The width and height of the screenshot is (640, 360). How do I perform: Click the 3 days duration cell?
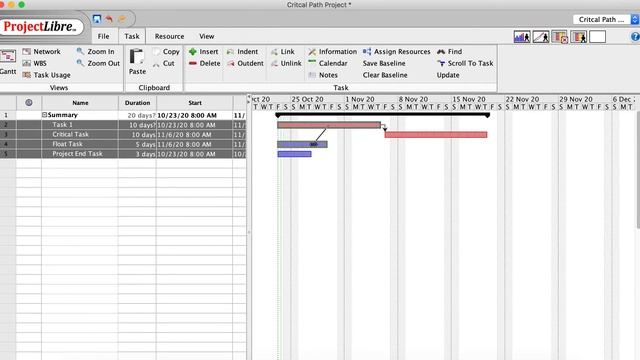tap(137, 154)
